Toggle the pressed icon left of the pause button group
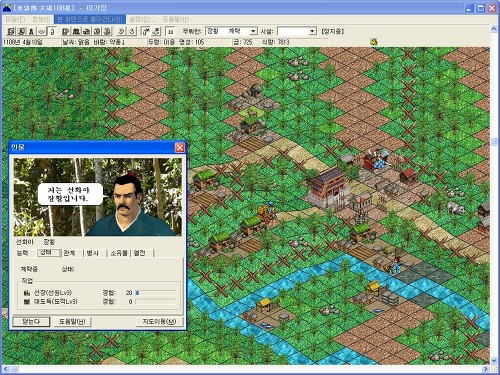The image size is (500, 375). point(146,31)
